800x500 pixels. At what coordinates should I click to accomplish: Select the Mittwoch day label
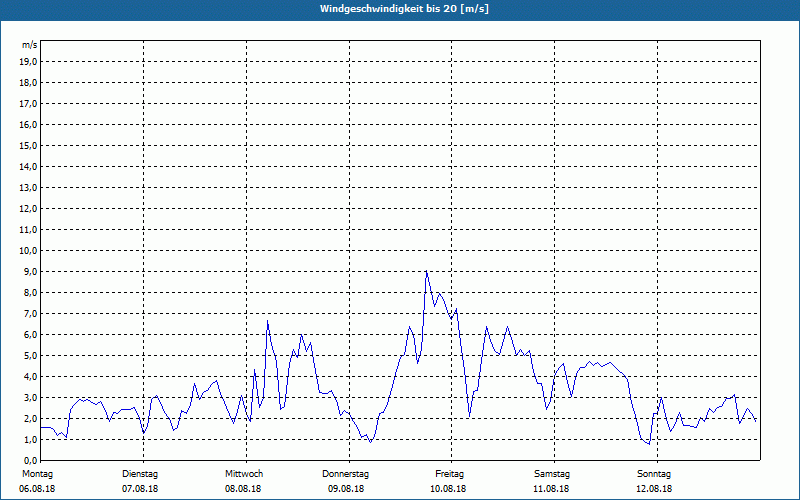pos(244,474)
